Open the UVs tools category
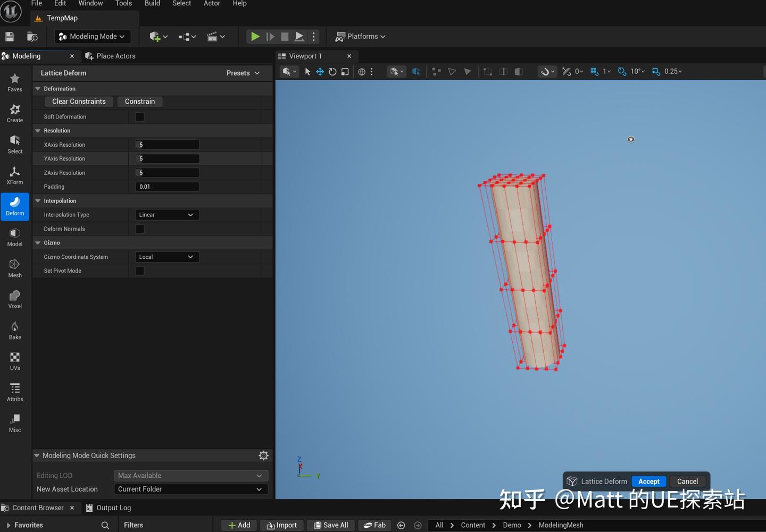The height and width of the screenshot is (532, 766). (14, 360)
